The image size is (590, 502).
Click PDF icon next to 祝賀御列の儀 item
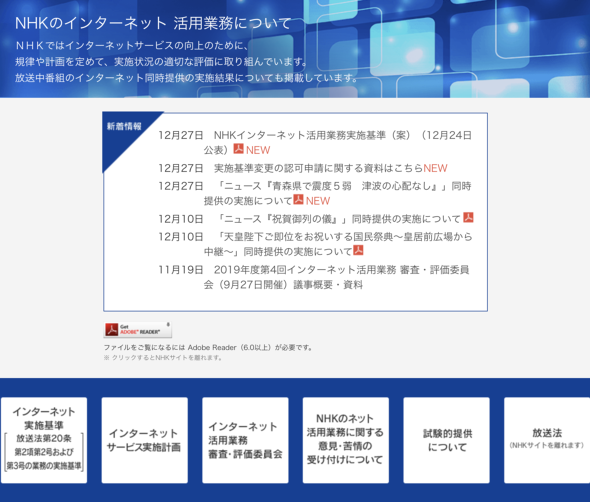coord(468,217)
